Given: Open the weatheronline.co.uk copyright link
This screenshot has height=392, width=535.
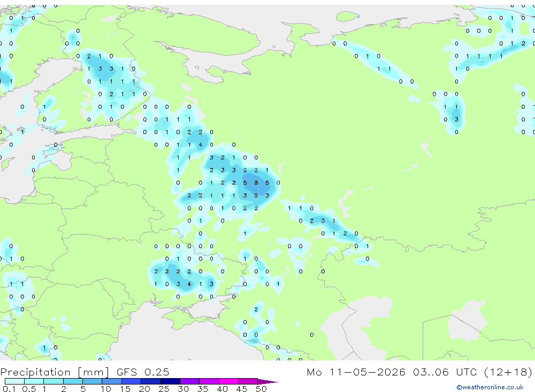Looking at the screenshot, I should [x=490, y=387].
